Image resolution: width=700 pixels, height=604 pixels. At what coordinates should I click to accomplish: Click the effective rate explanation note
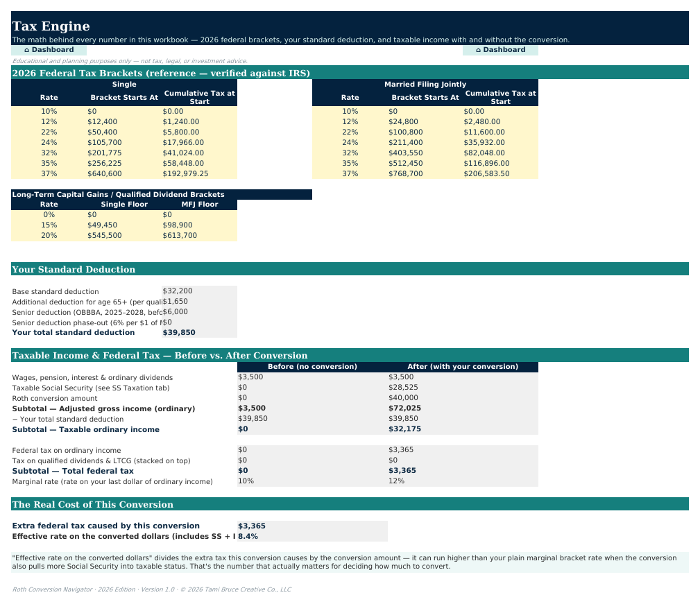350,562
